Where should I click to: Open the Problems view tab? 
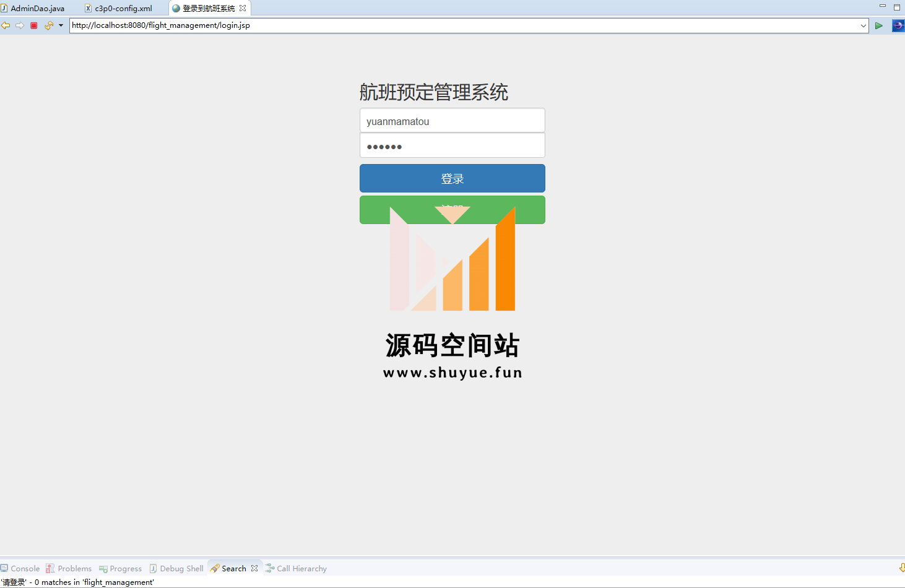[x=69, y=568]
